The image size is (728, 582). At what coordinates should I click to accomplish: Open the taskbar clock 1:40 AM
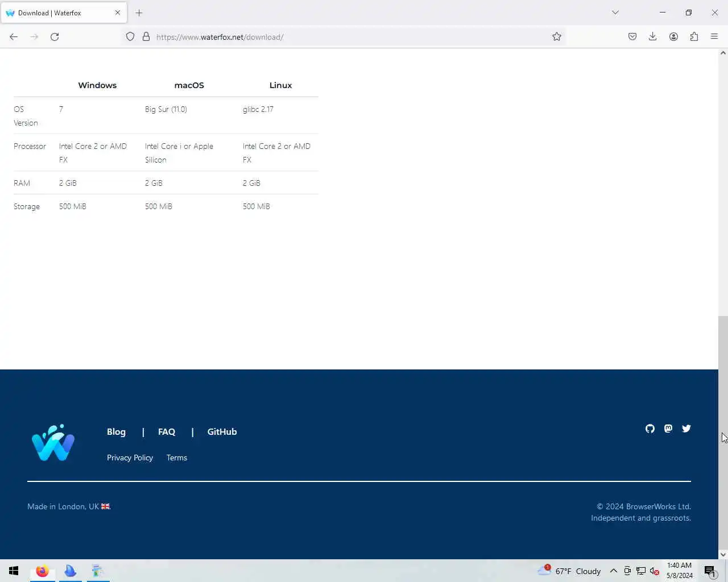[680, 571]
